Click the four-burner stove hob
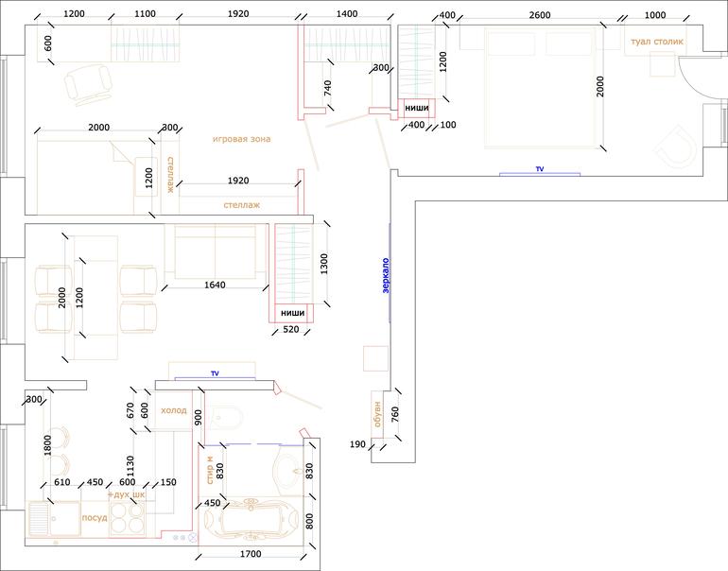This screenshot has height=571, width=728. click(128, 518)
